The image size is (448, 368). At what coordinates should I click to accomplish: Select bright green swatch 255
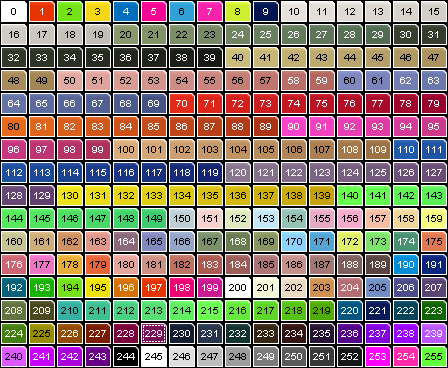point(434,357)
